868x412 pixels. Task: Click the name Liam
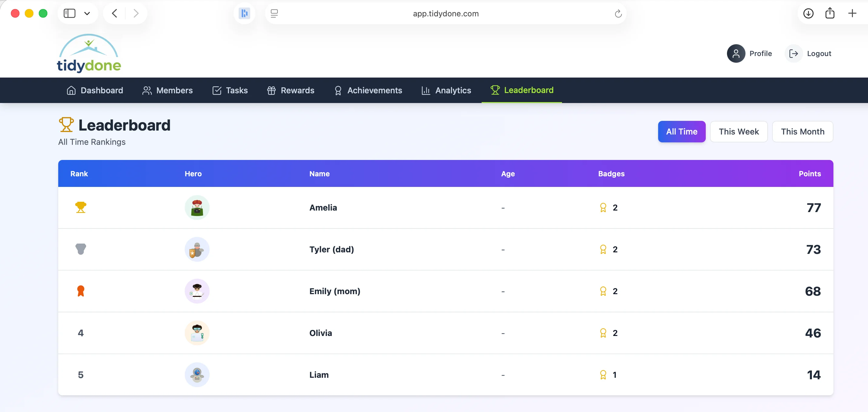tap(319, 375)
